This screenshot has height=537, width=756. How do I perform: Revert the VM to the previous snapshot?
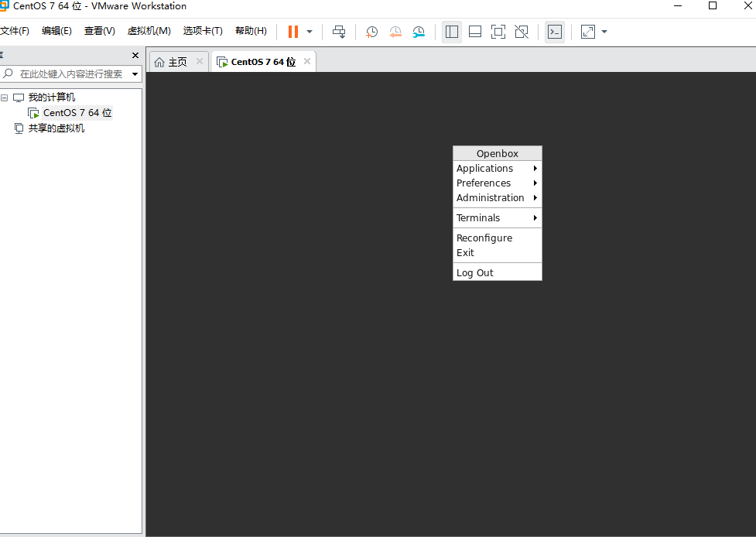coord(395,32)
